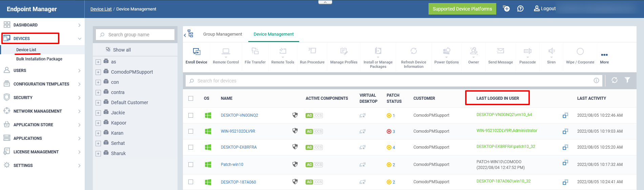
Task: Open the Security sidebar menu
Action: coord(42,98)
